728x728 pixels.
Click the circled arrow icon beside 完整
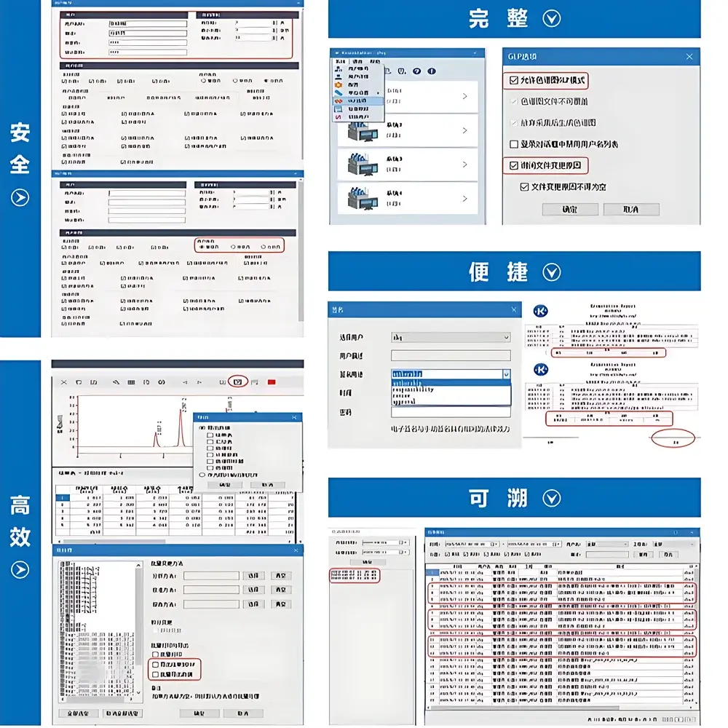tap(551, 19)
